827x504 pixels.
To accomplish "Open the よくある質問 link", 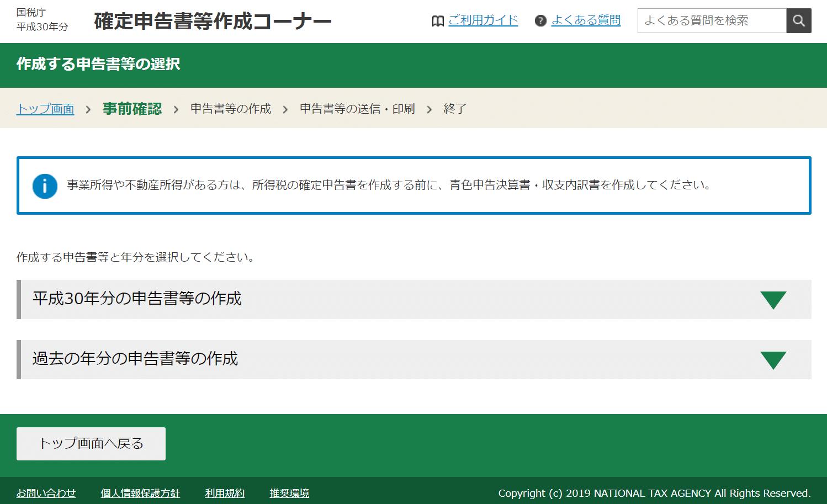I will pos(586,20).
